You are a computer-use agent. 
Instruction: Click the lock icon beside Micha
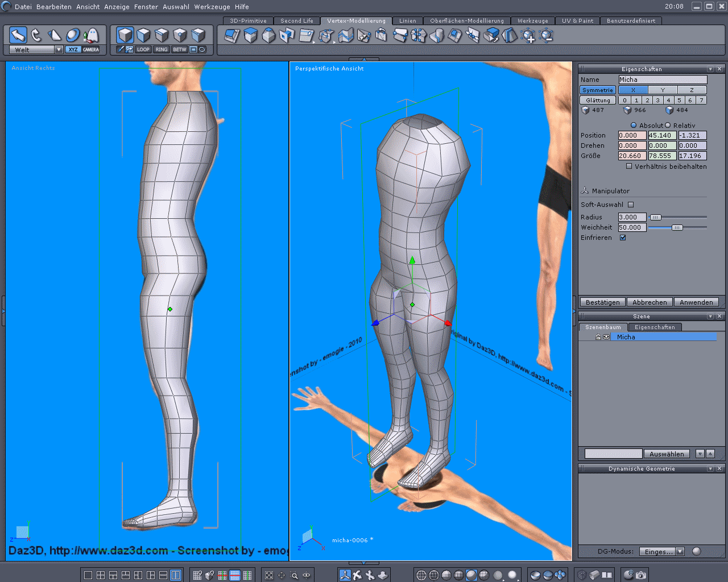[598, 337]
